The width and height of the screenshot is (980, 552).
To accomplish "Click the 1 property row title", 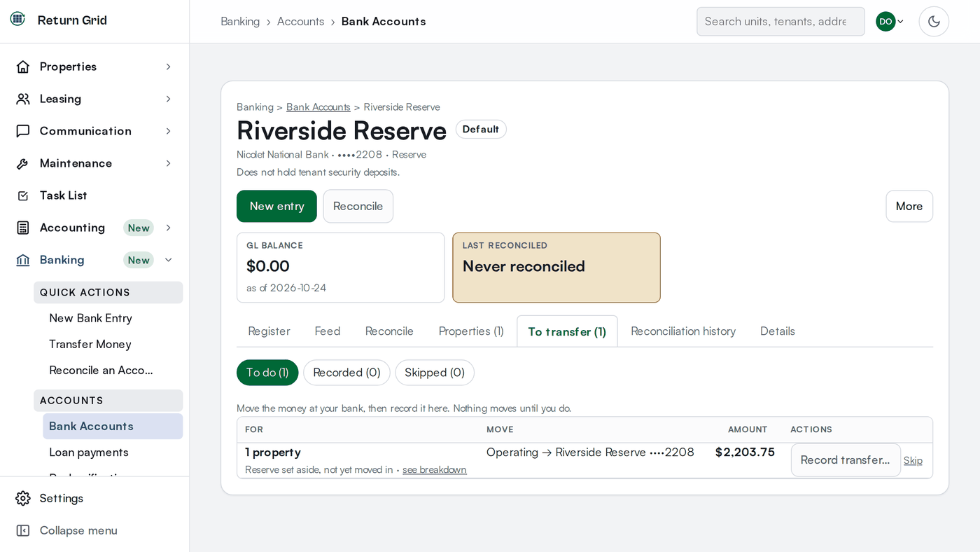I will point(273,453).
